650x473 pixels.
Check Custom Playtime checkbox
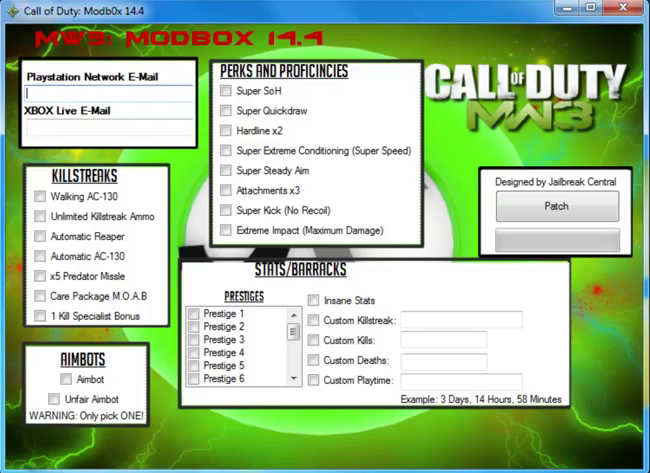(313, 380)
